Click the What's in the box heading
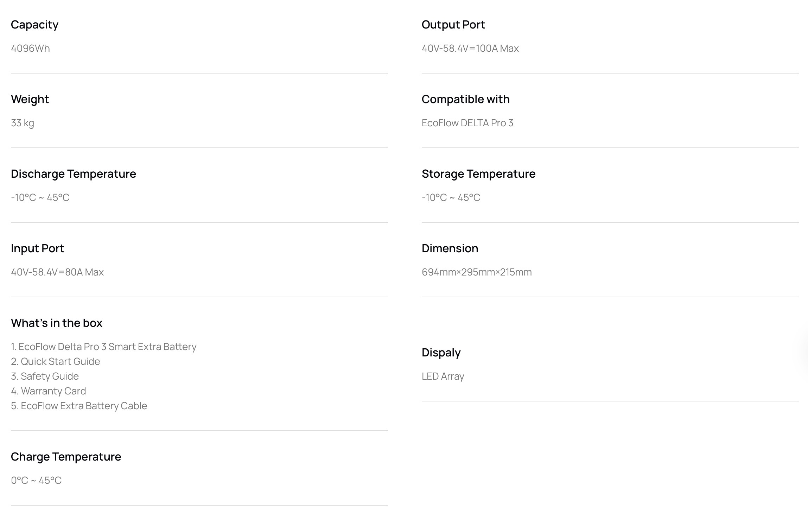This screenshot has height=532, width=808. 57,323
